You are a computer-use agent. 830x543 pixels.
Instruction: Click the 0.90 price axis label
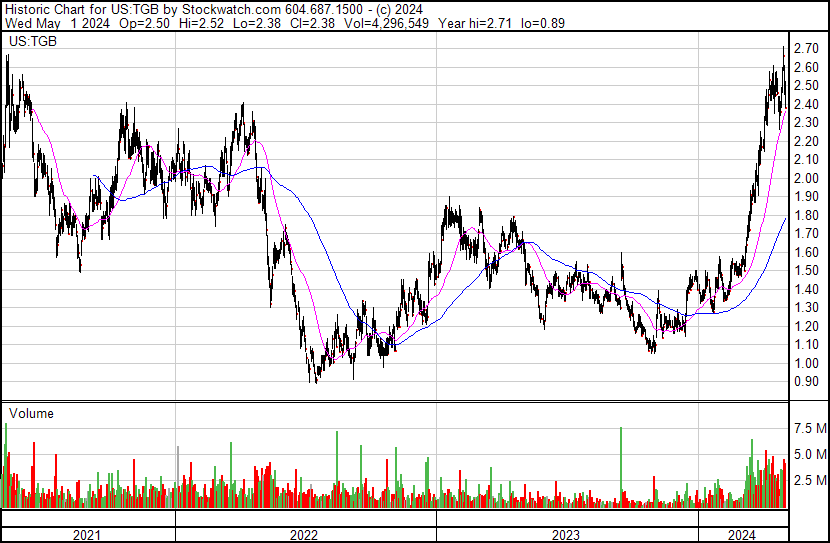(807, 382)
